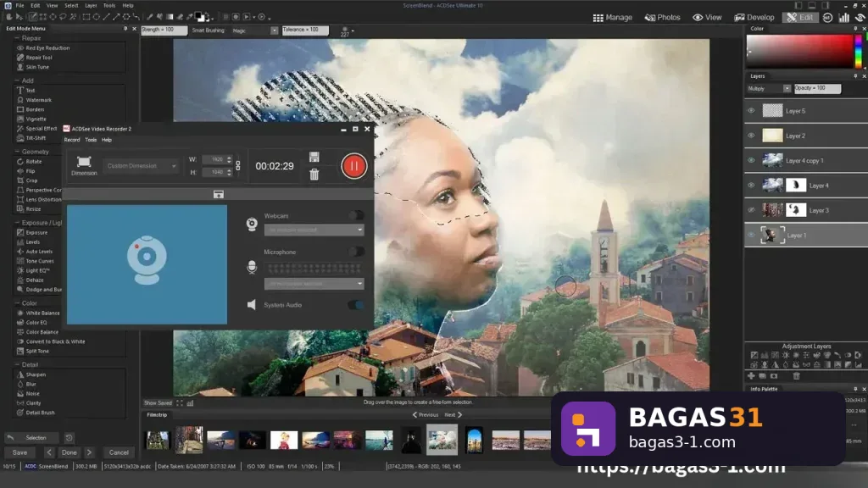This screenshot has height=488, width=868.
Task: Select the Layer 4 mask thumbnail
Action: (x=796, y=186)
